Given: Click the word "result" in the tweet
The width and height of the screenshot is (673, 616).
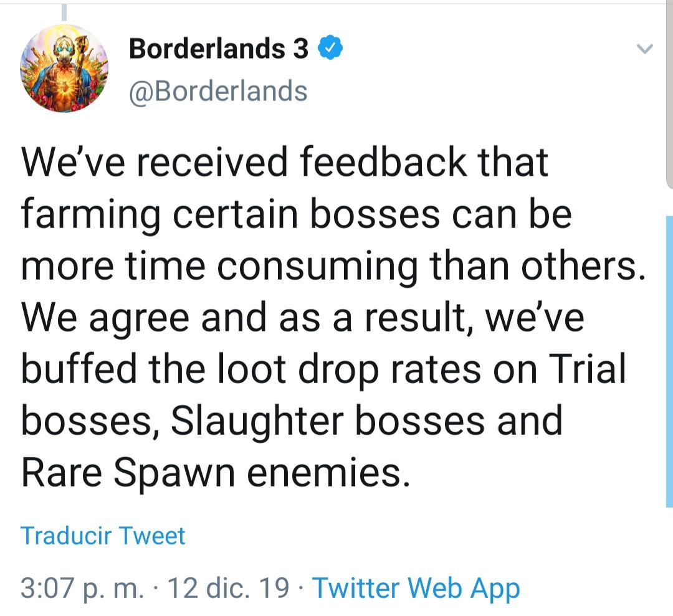Looking at the screenshot, I should [419, 318].
